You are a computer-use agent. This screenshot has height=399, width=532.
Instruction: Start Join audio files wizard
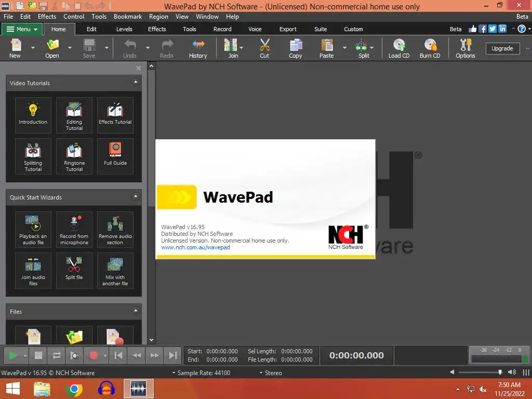(x=33, y=270)
